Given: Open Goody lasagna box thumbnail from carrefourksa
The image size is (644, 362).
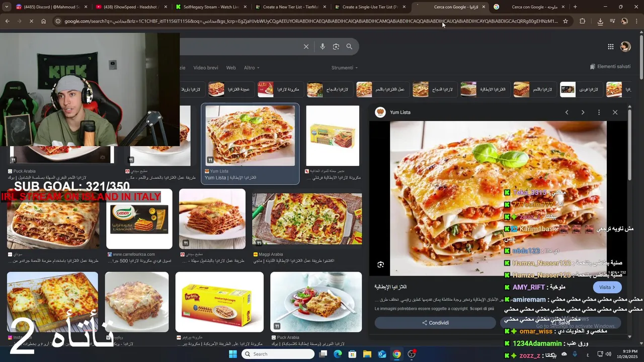Looking at the screenshot, I should click(x=139, y=219).
